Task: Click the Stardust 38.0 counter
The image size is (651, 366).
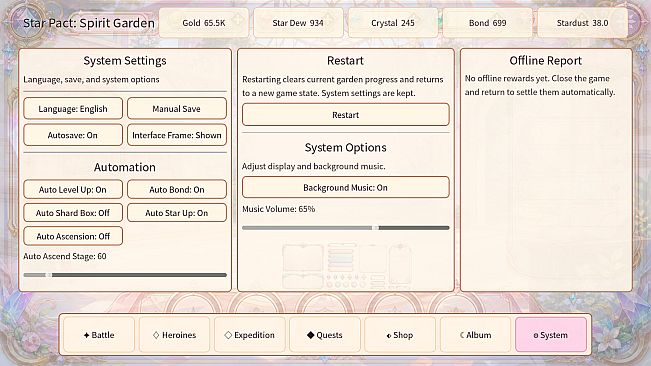Action: 582,23
